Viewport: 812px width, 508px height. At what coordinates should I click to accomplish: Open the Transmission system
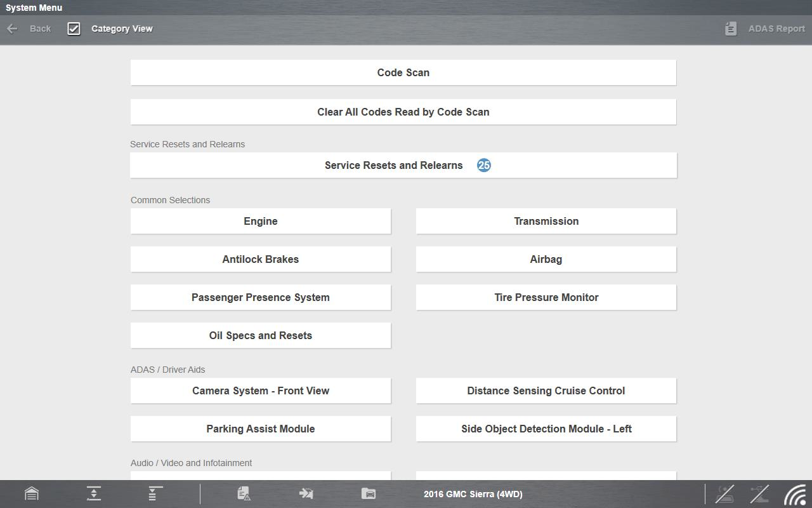546,221
